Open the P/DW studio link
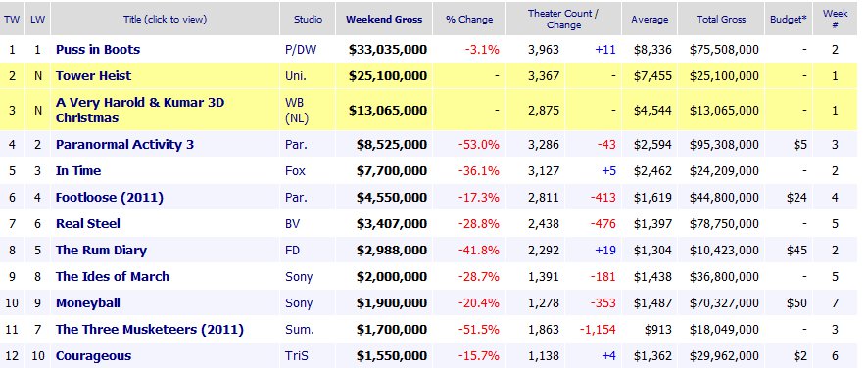The image size is (868, 368). (297, 49)
